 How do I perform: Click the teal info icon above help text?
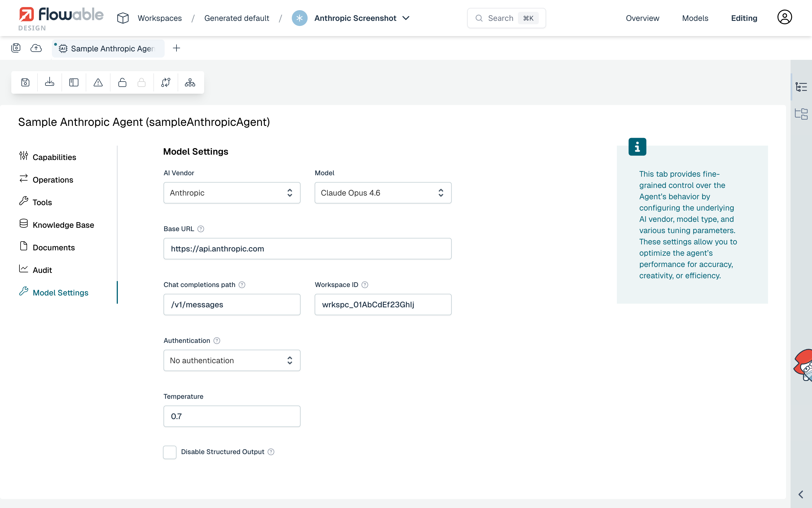[x=637, y=146]
